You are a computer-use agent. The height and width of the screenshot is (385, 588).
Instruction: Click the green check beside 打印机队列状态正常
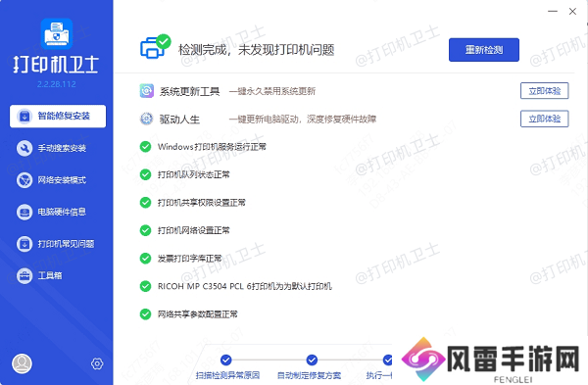click(x=145, y=174)
